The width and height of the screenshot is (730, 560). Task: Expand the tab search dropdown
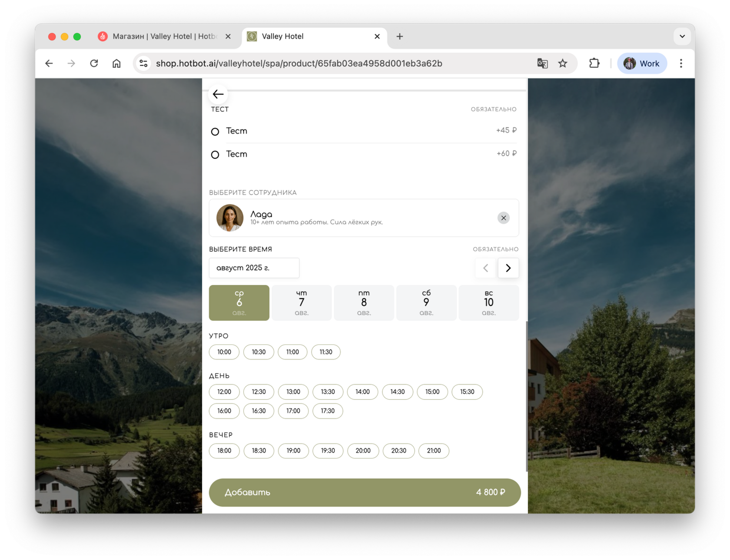pos(682,36)
